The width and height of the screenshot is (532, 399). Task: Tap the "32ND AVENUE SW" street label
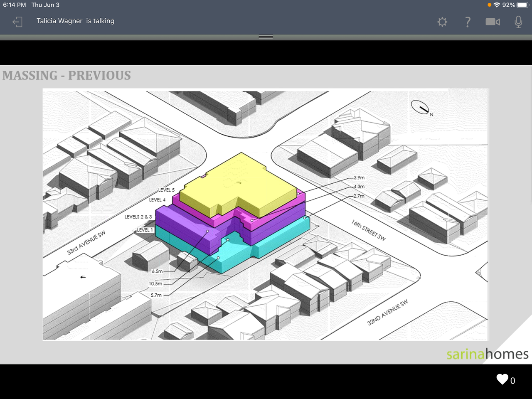(387, 312)
